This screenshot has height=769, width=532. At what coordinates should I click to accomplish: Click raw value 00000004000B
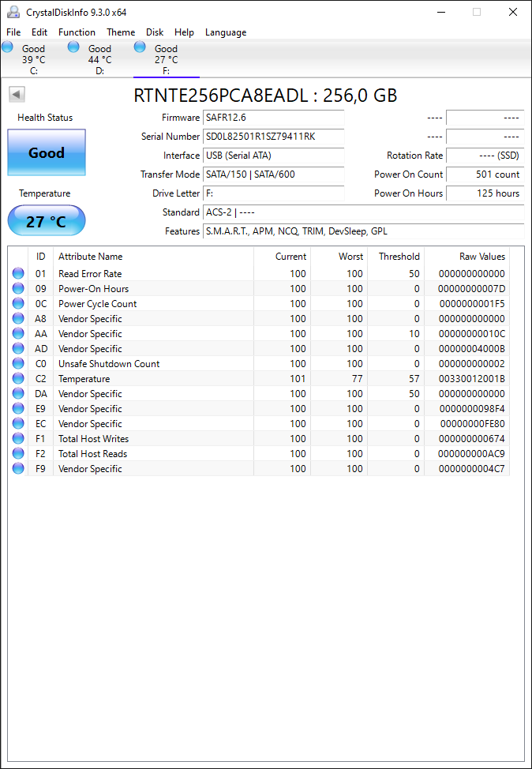472,349
